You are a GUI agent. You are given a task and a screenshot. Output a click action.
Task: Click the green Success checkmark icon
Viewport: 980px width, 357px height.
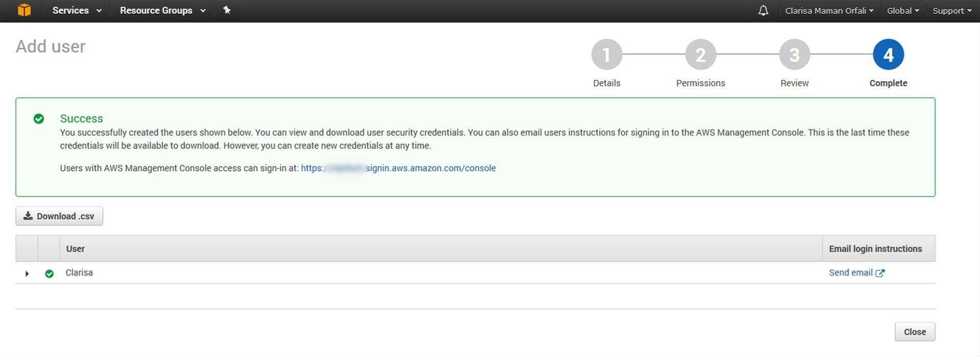tap(39, 119)
